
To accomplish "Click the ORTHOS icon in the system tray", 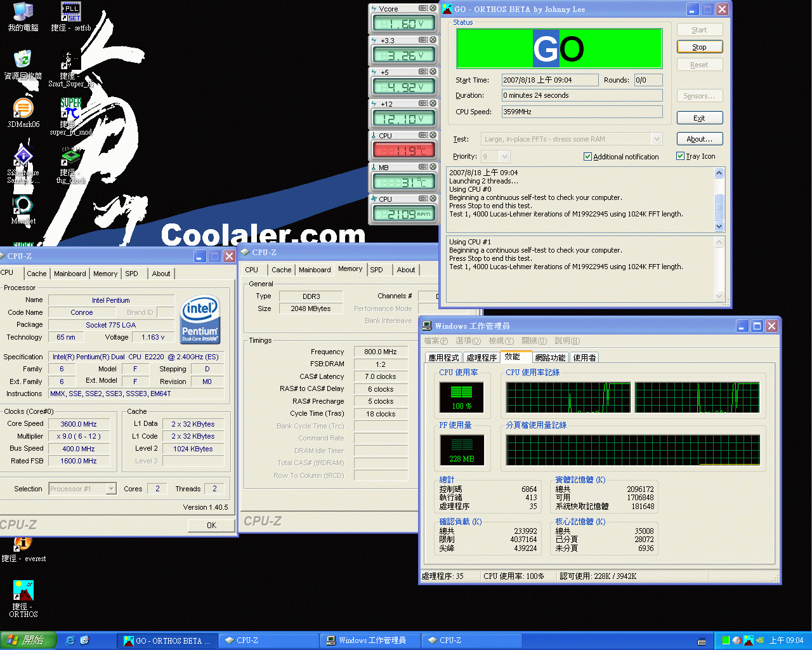I will coord(748,640).
